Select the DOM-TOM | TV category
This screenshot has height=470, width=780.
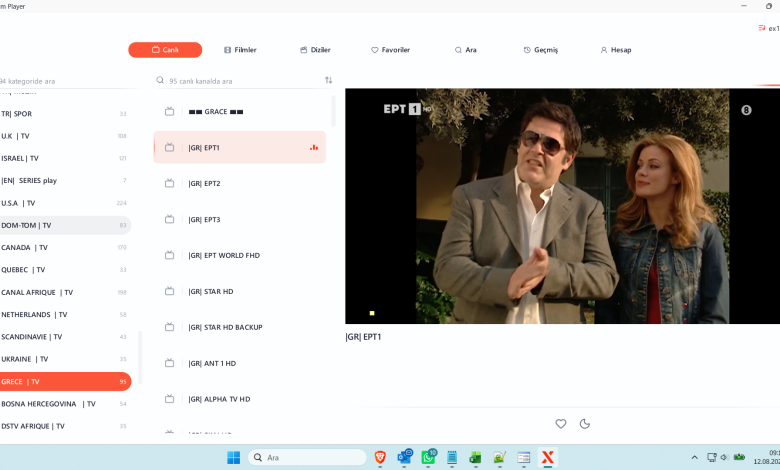tap(65, 225)
